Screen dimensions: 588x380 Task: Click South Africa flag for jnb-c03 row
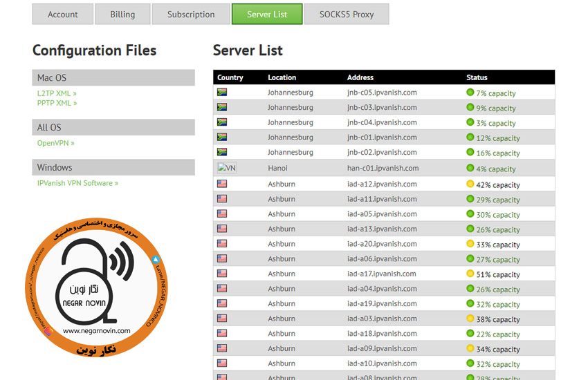coord(222,107)
